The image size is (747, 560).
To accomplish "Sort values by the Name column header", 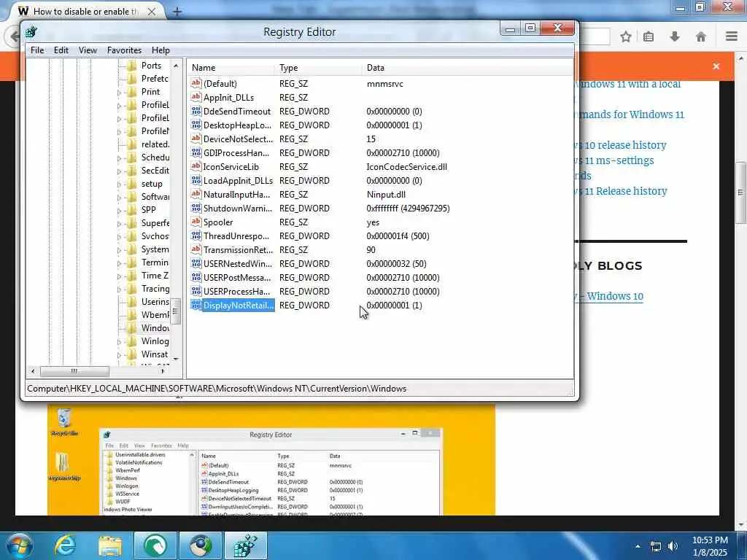I will [232, 68].
